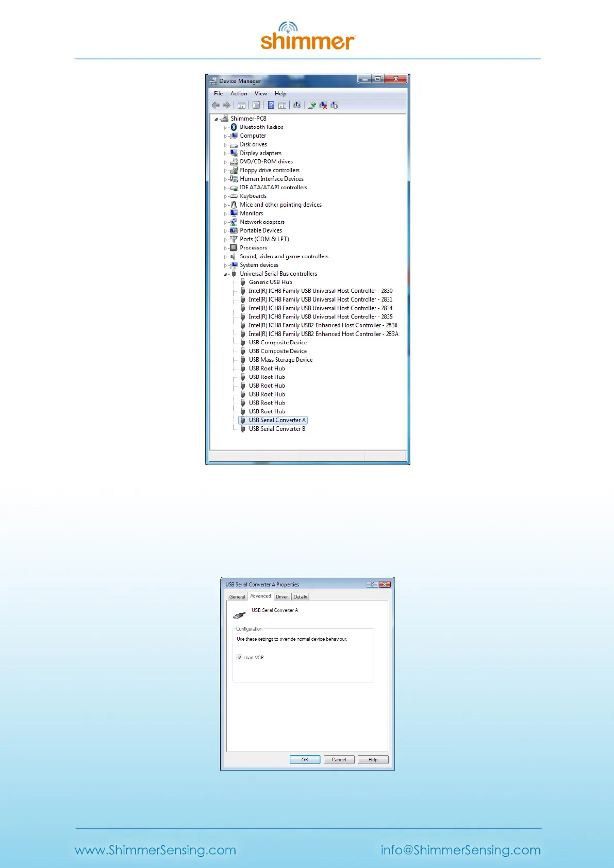614x868 pixels.
Task: Click the Update Driver Software toolbar icon
Action: pyautogui.click(x=312, y=105)
